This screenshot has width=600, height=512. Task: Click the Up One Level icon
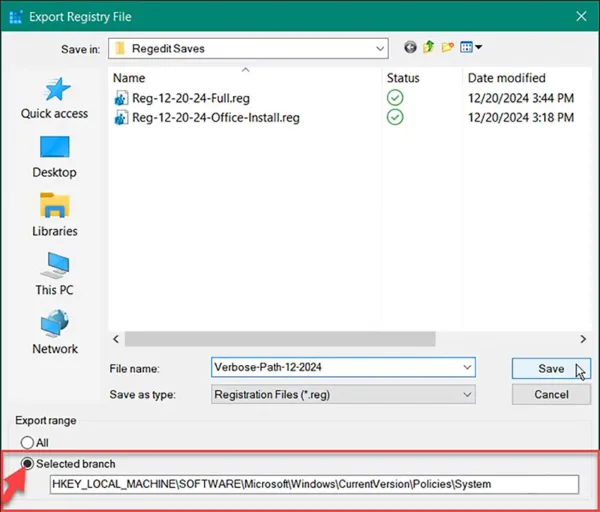[x=429, y=47]
